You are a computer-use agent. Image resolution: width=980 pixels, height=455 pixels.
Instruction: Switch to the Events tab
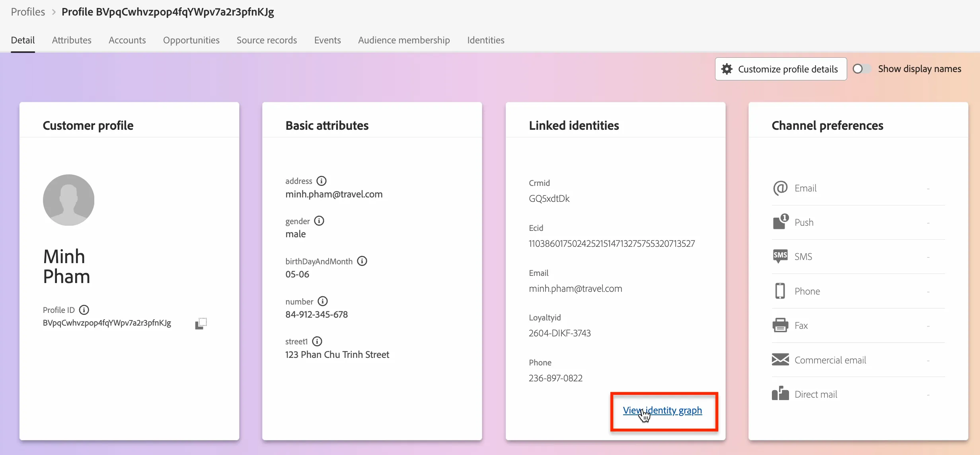[x=327, y=40]
